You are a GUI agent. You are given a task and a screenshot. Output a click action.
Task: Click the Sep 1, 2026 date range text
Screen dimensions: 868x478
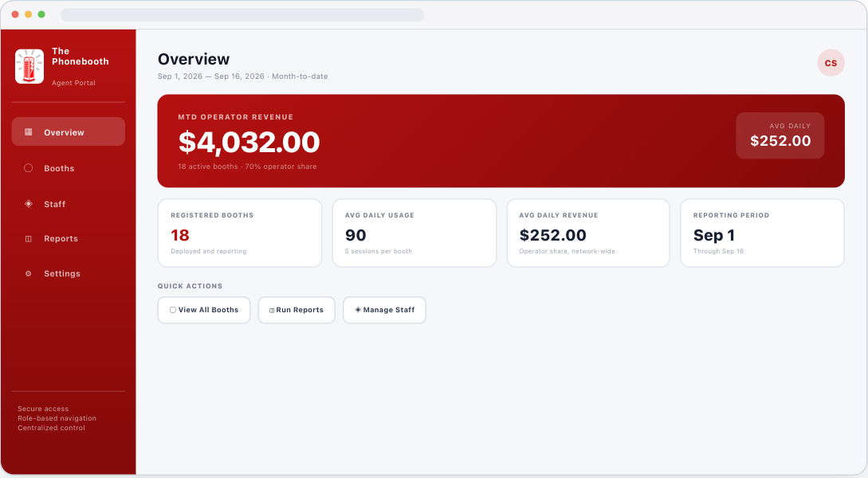[242, 76]
